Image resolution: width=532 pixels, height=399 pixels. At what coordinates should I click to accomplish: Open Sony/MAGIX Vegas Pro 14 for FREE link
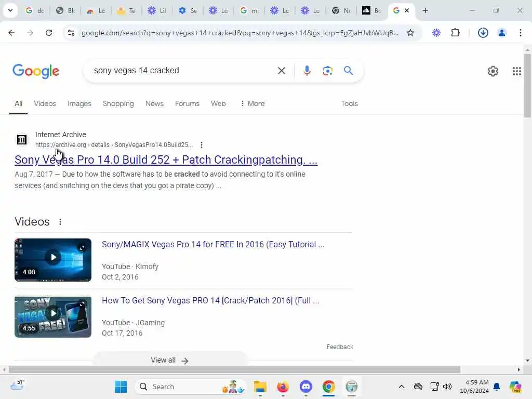[x=213, y=244]
